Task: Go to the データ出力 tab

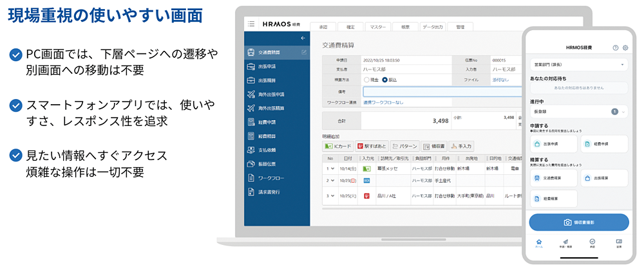Action: click(433, 26)
